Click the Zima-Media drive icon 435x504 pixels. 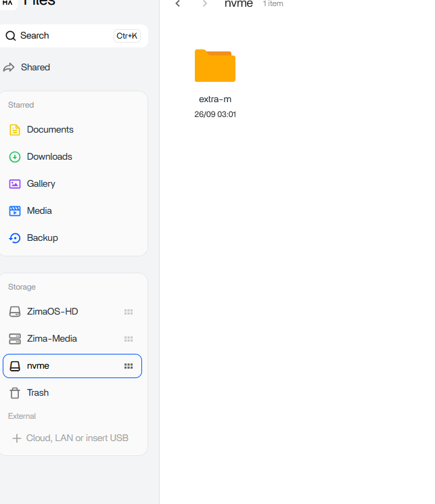pos(15,339)
